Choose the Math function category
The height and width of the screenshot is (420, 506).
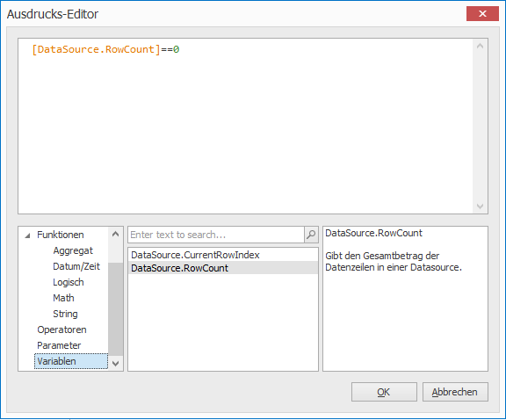pos(63,298)
